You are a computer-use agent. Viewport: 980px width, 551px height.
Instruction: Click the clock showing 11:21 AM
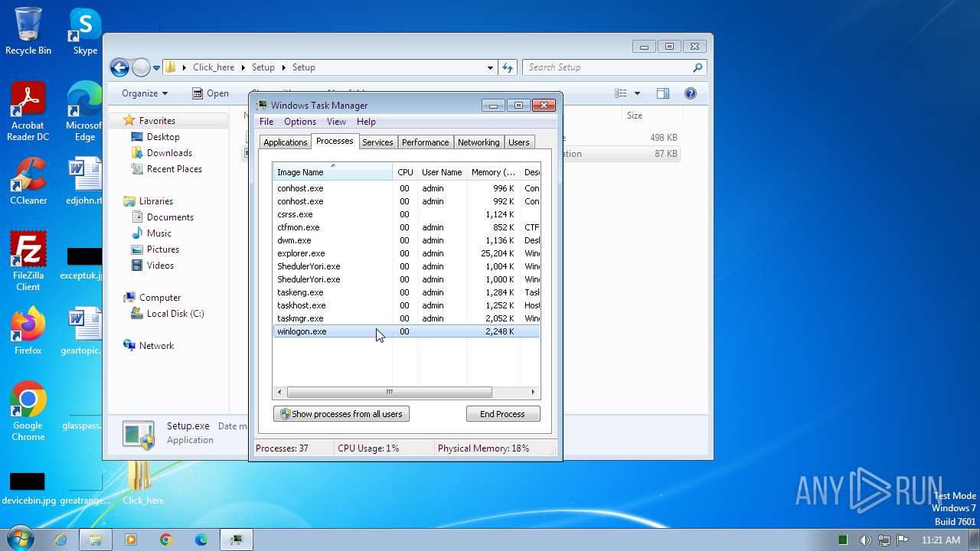(941, 540)
